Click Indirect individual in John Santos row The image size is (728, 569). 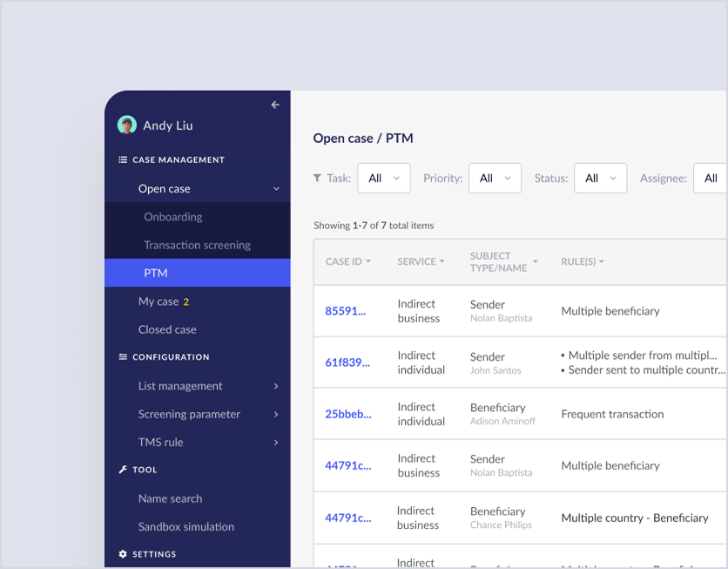tap(421, 362)
